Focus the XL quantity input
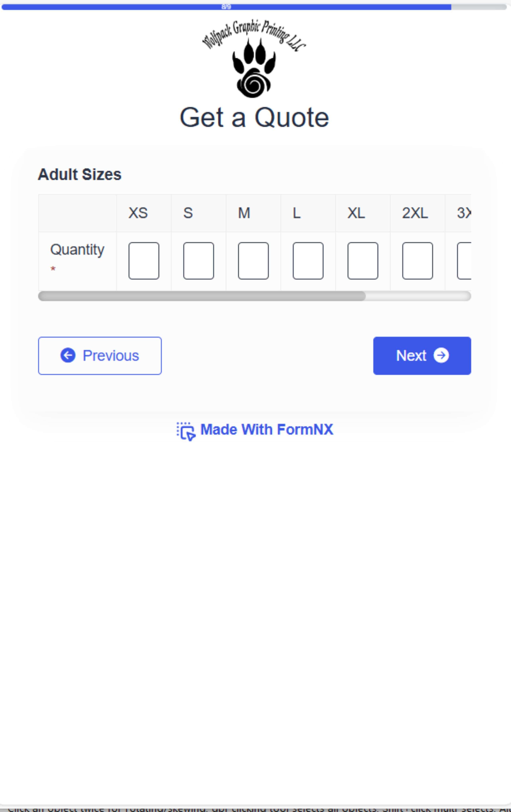 (x=363, y=261)
